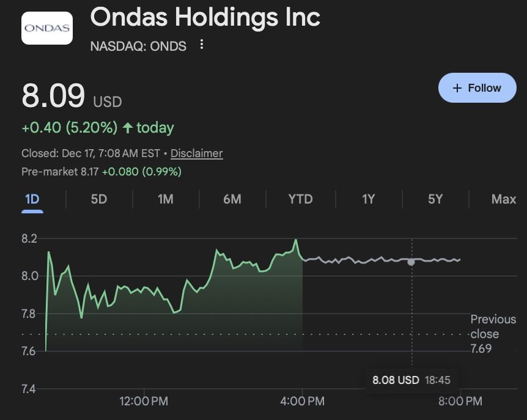The width and height of the screenshot is (527, 420).
Task: Click the green up arrow today indicator
Action: [128, 128]
